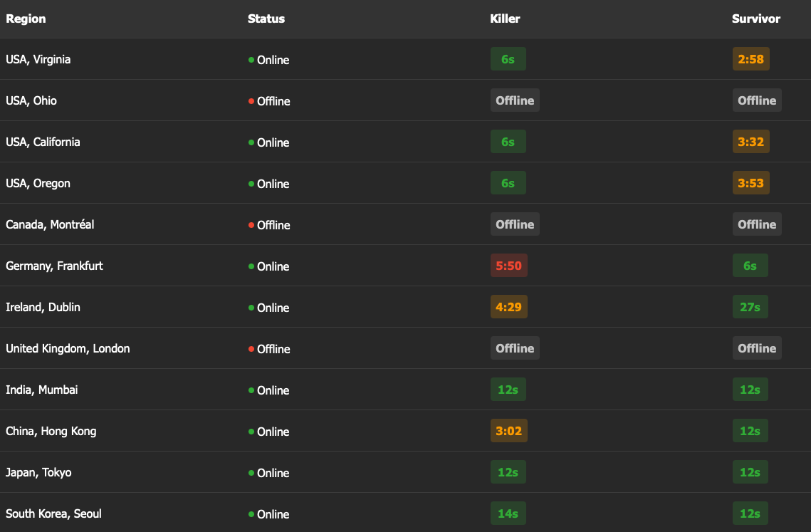Click the 2:58 Survivor badge for USA, Virginia
Viewport: 811px width, 532px height.
[750, 59]
